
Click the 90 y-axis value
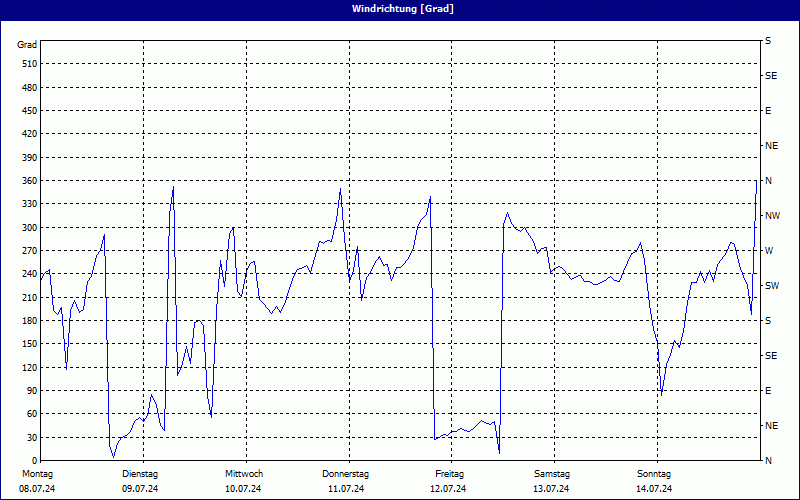32,391
